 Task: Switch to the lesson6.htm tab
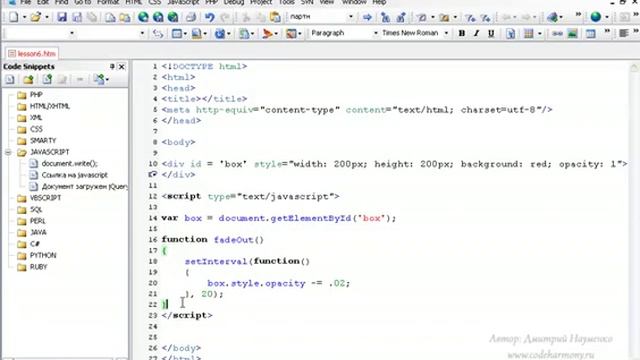click(32, 53)
